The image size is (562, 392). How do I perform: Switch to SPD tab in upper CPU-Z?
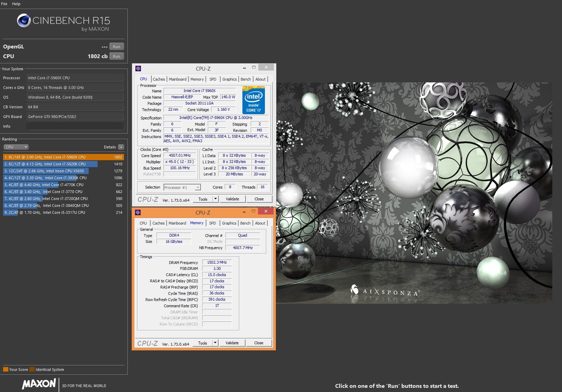point(213,79)
